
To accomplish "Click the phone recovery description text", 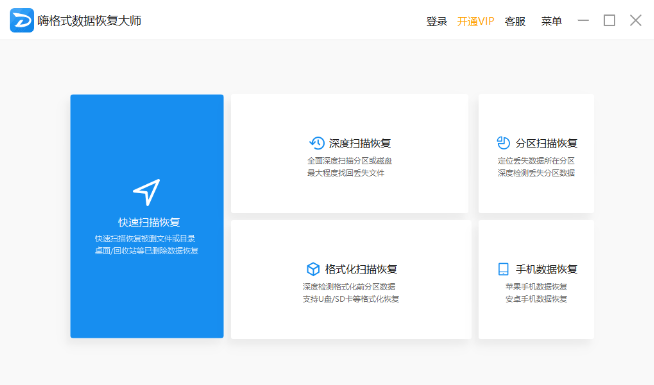I will (536, 293).
